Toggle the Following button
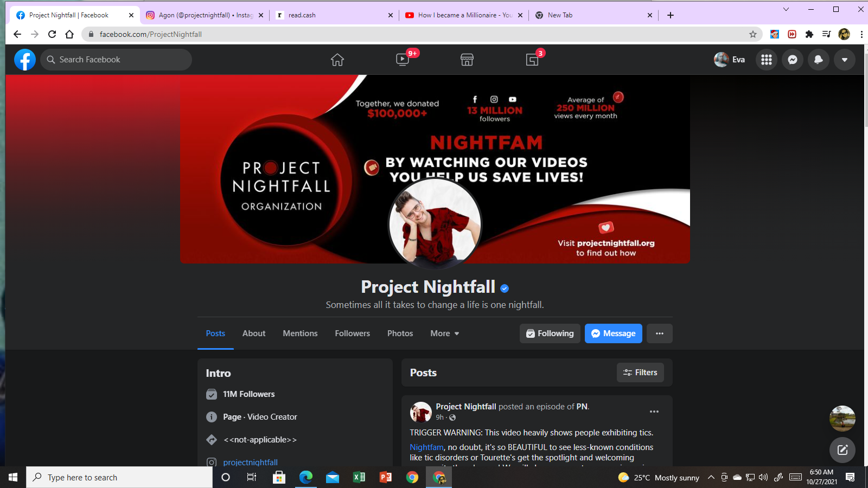Image resolution: width=868 pixels, height=488 pixels. [x=550, y=333]
